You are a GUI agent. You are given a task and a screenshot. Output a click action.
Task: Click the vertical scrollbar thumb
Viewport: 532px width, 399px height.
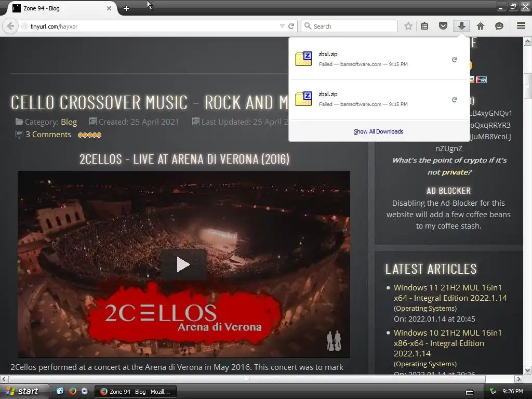point(528,86)
